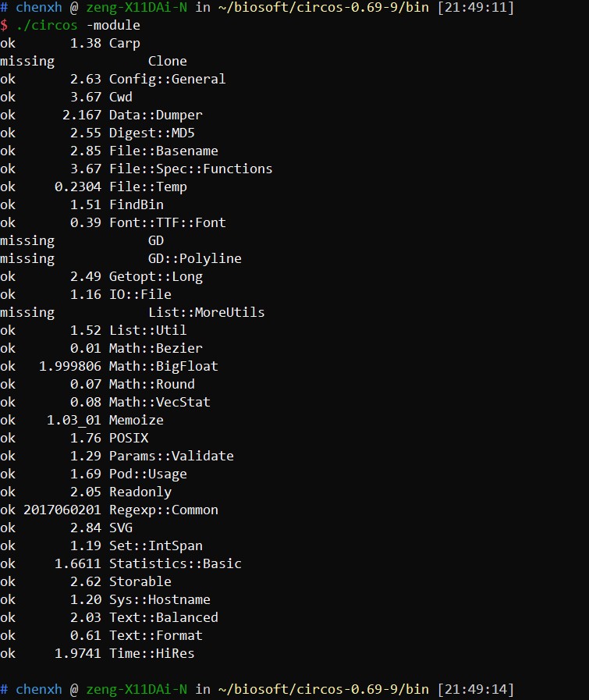Click the username chenxh in the top prompt
This screenshot has width=589, height=700.
[x=38, y=7]
